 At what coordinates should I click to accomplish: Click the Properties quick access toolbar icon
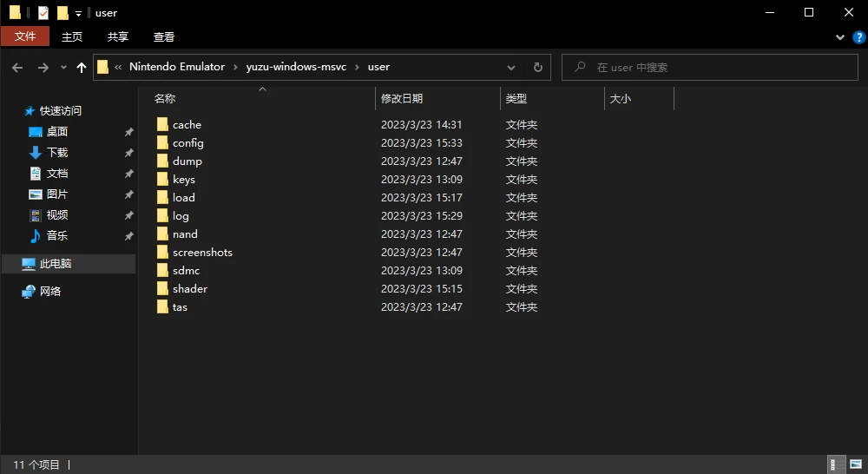click(43, 13)
